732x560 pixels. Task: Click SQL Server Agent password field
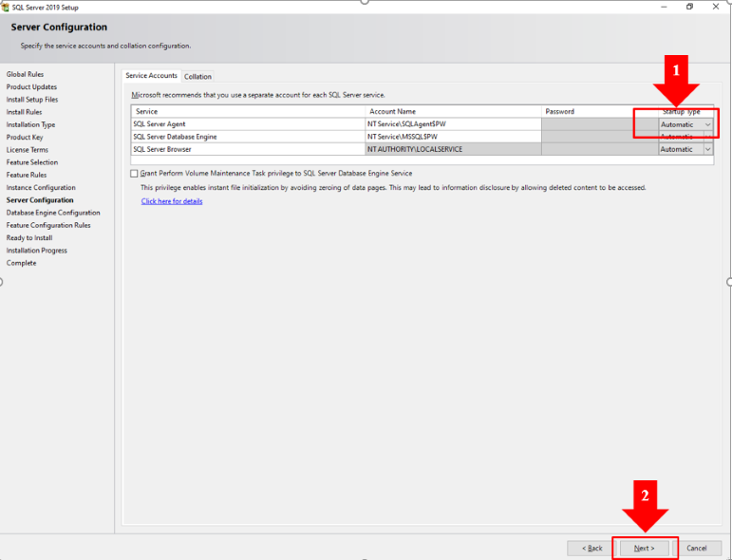click(x=599, y=124)
